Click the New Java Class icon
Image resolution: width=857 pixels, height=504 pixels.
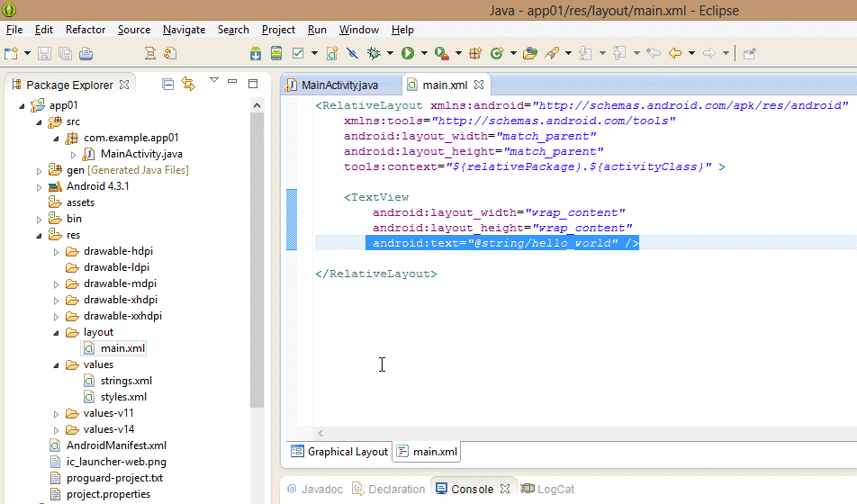[x=496, y=54]
